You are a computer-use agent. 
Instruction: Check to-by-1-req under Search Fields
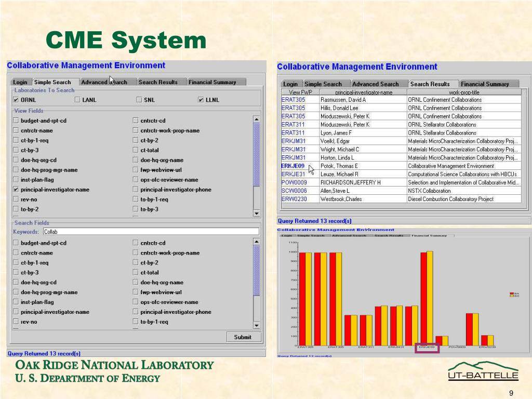[x=136, y=322]
